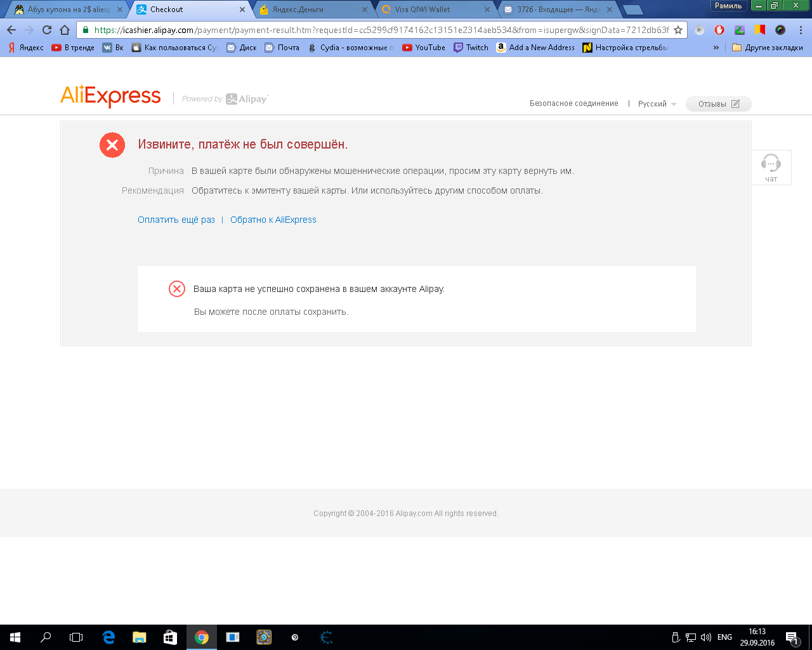This screenshot has height=650, width=812.
Task: Click the yellow-red flag extension icon
Action: [760, 30]
